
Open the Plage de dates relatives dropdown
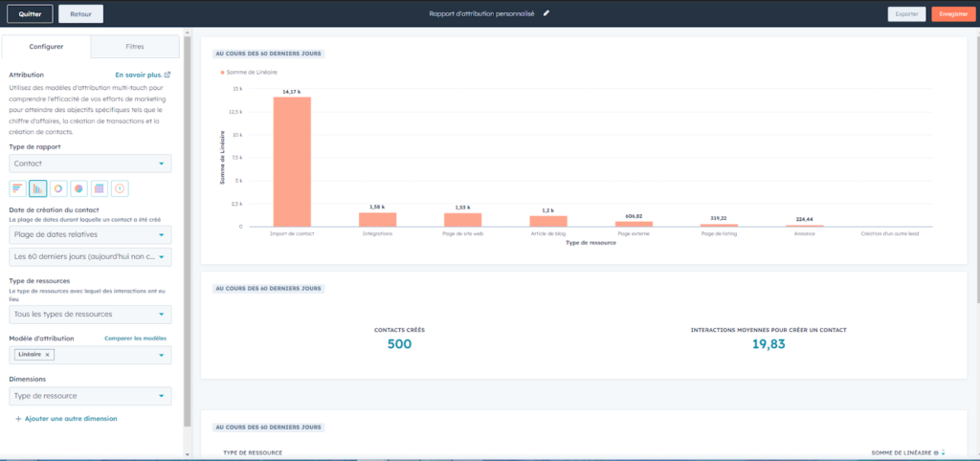tap(91, 235)
